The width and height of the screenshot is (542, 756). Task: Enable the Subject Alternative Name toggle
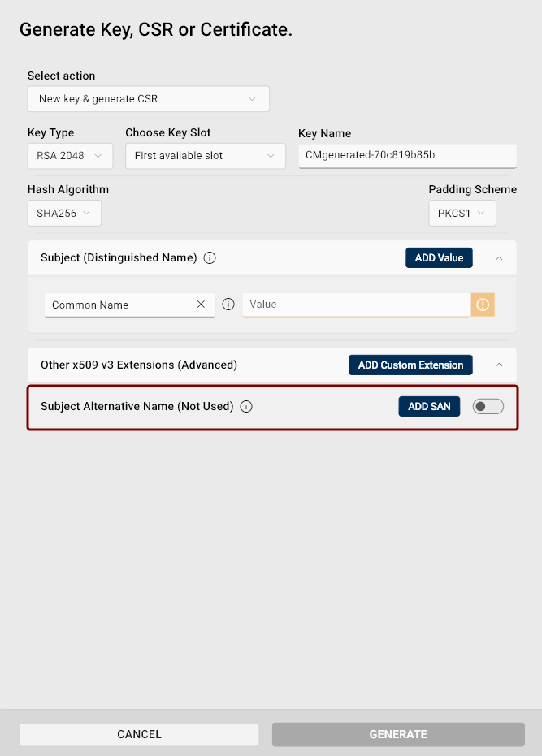click(x=488, y=406)
